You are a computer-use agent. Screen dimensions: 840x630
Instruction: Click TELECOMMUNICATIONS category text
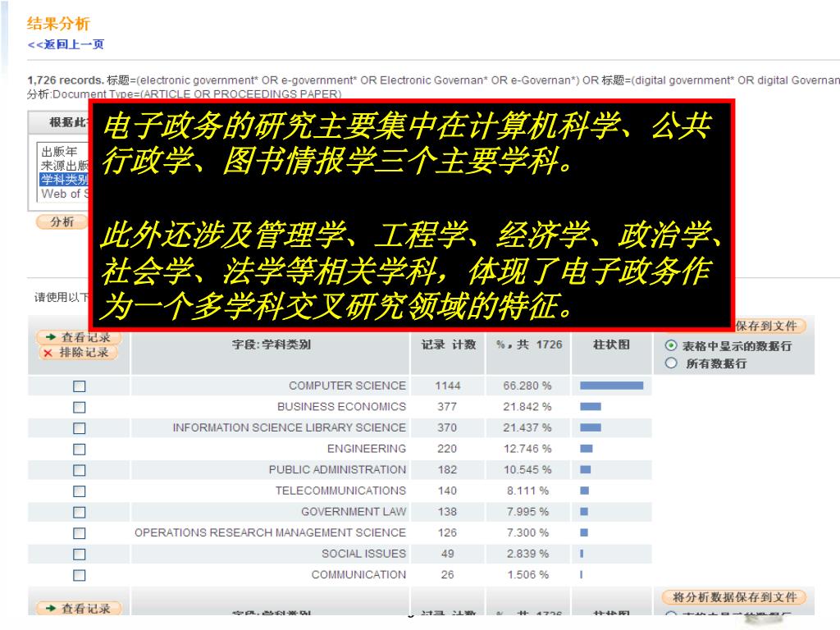coord(340,491)
